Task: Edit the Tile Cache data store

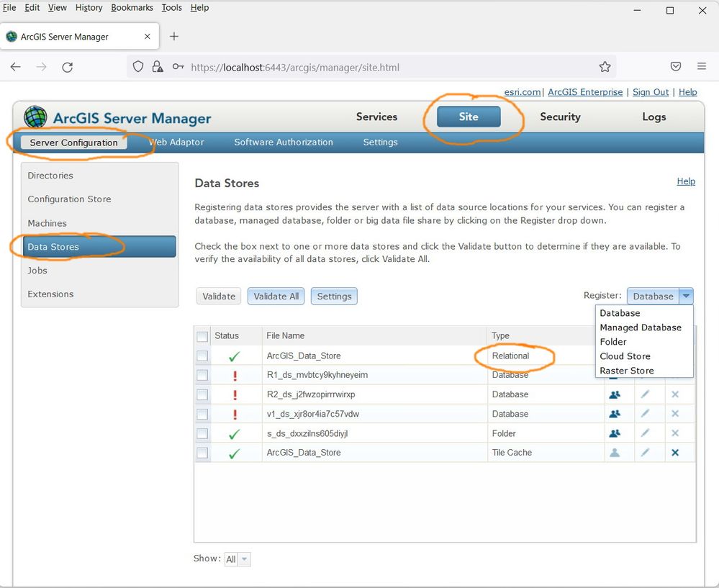Action: [x=645, y=453]
